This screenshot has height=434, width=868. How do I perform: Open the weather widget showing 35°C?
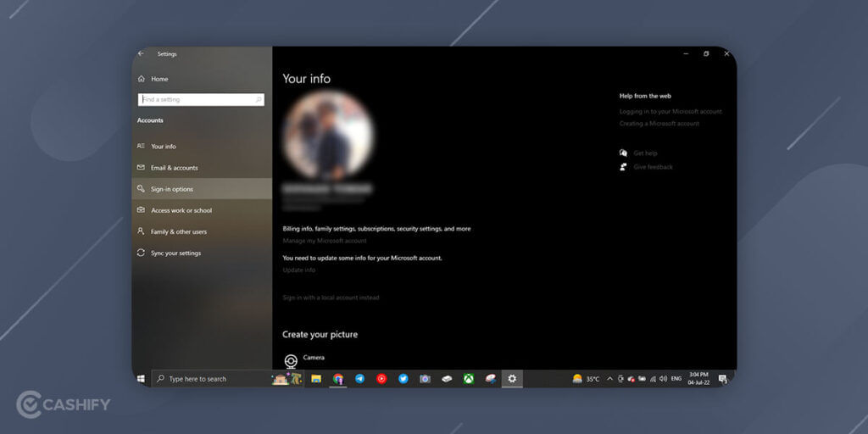click(587, 379)
